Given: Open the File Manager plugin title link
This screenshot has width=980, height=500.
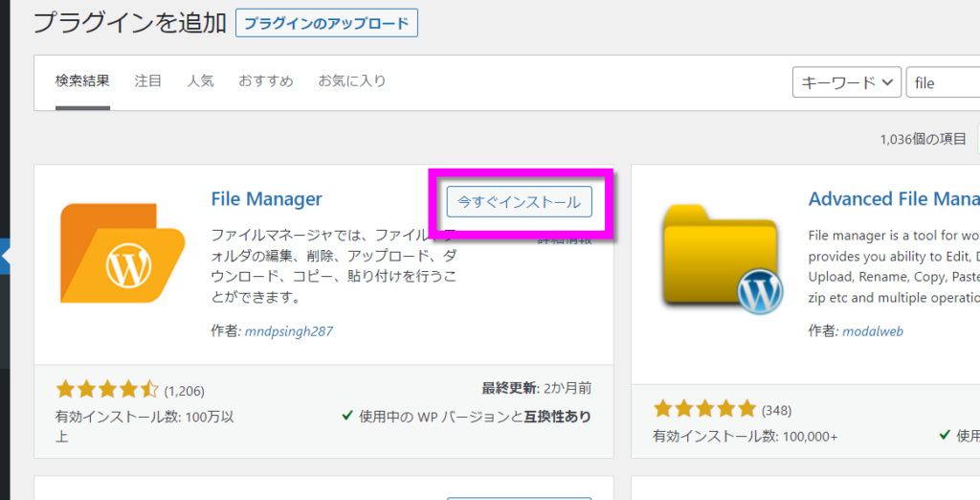Looking at the screenshot, I should (x=267, y=199).
